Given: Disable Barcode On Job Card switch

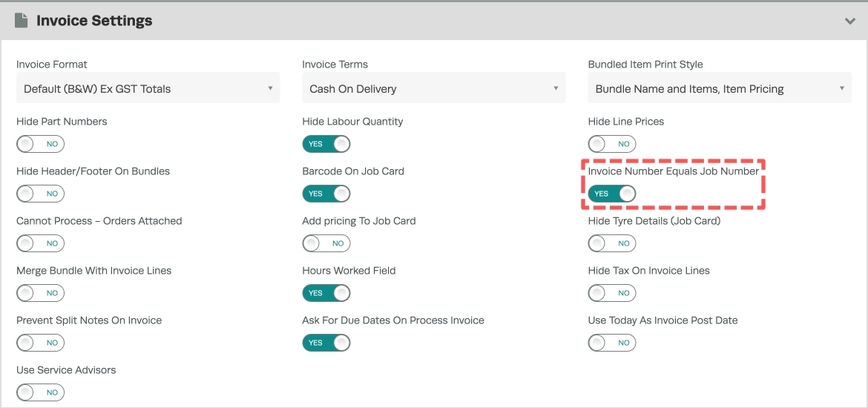Looking at the screenshot, I should tap(326, 194).
